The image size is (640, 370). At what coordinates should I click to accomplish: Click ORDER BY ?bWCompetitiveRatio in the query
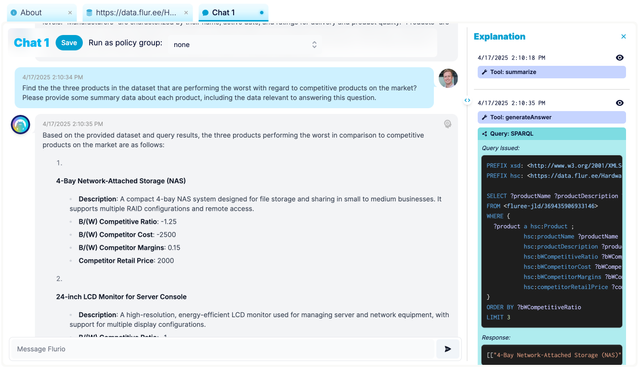(x=533, y=307)
